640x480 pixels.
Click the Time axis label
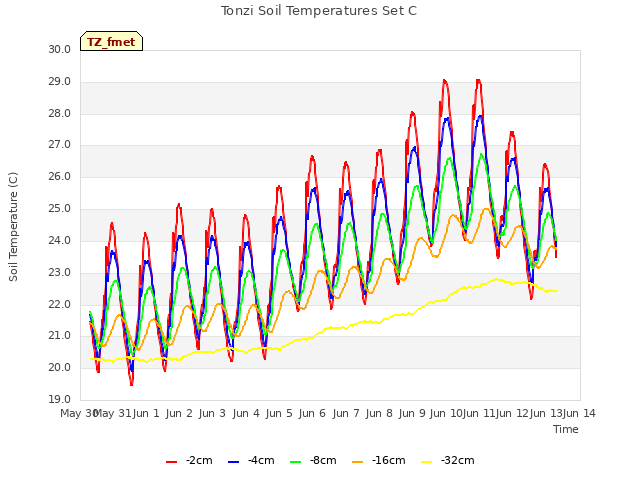pos(566,429)
